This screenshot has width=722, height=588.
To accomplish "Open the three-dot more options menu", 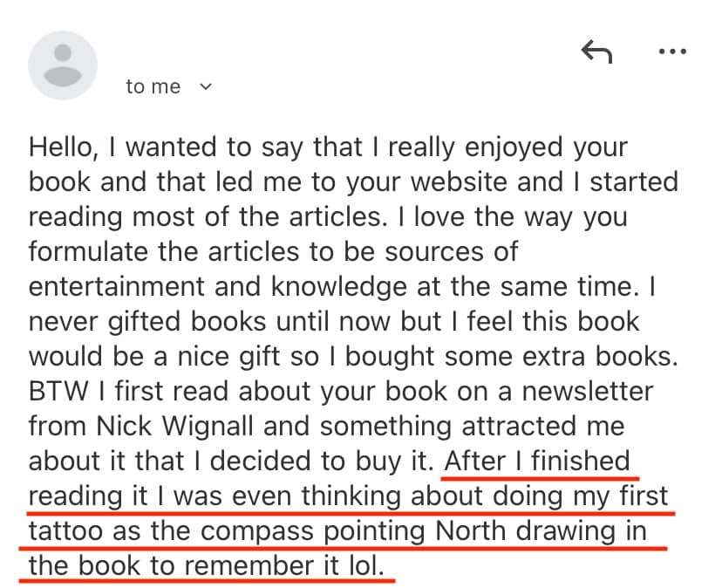I will (x=672, y=52).
